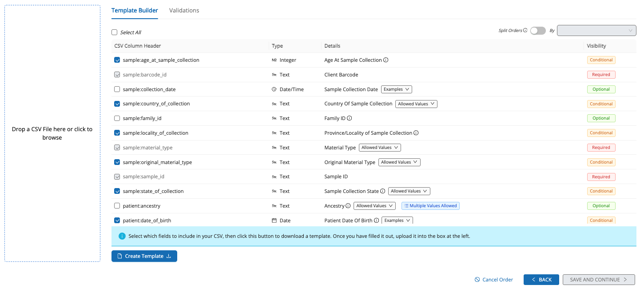Go BACK to previous step
The height and width of the screenshot is (293, 644).
[541, 280]
